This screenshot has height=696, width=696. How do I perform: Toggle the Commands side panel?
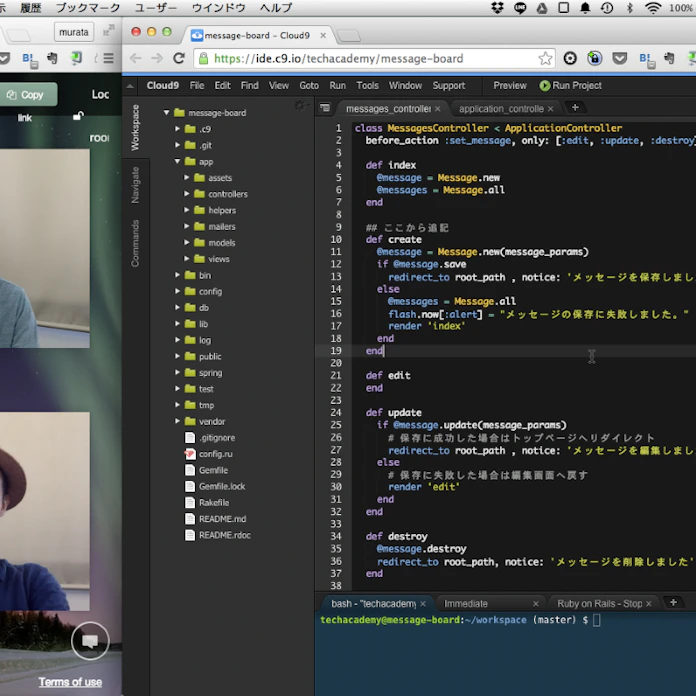(135, 243)
